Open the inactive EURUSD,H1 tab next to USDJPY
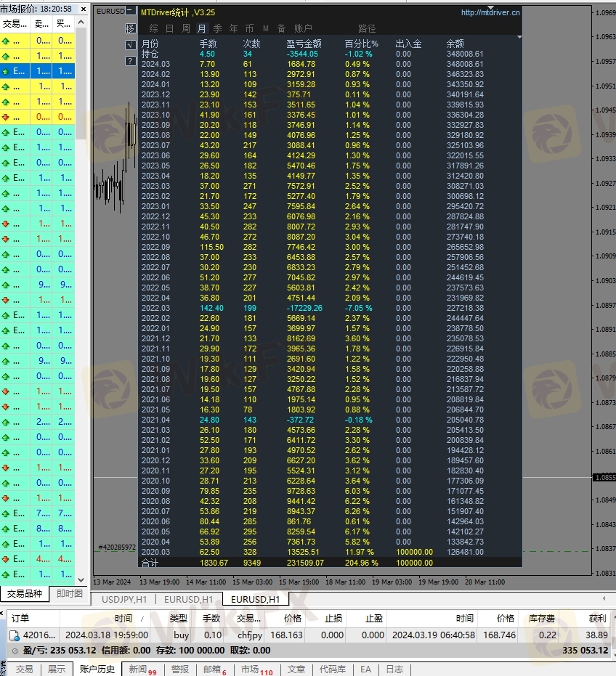Screen dimensions: 616x676 (189, 599)
